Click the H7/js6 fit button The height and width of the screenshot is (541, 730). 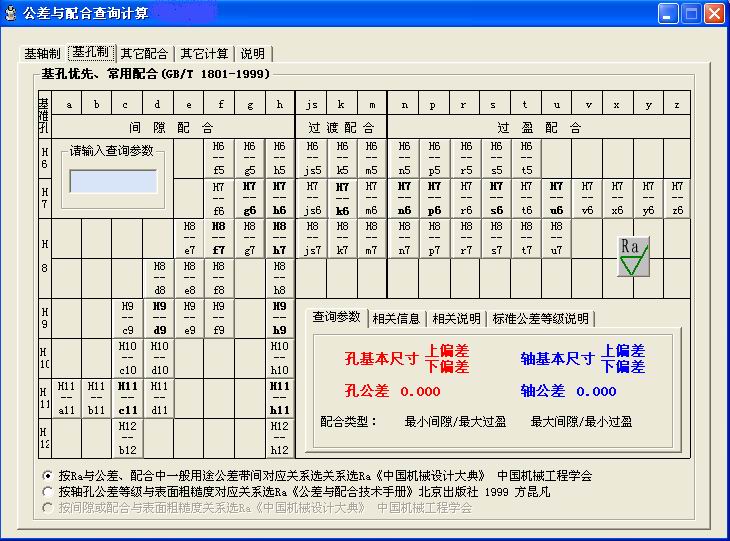(x=312, y=199)
